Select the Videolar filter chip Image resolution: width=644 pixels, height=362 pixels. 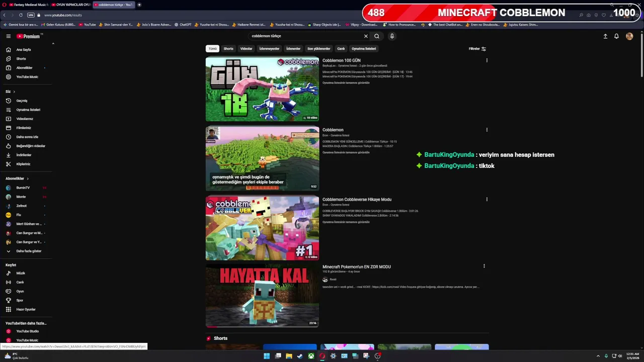pos(246,49)
